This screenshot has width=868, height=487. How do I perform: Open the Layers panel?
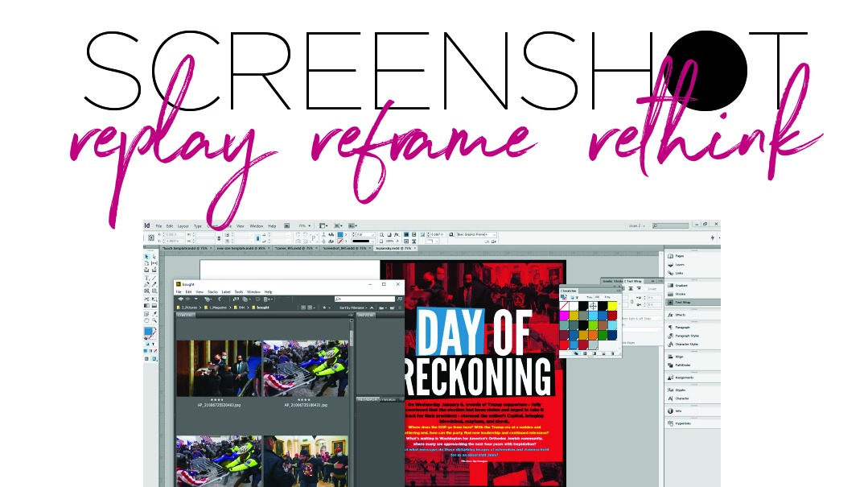point(678,264)
